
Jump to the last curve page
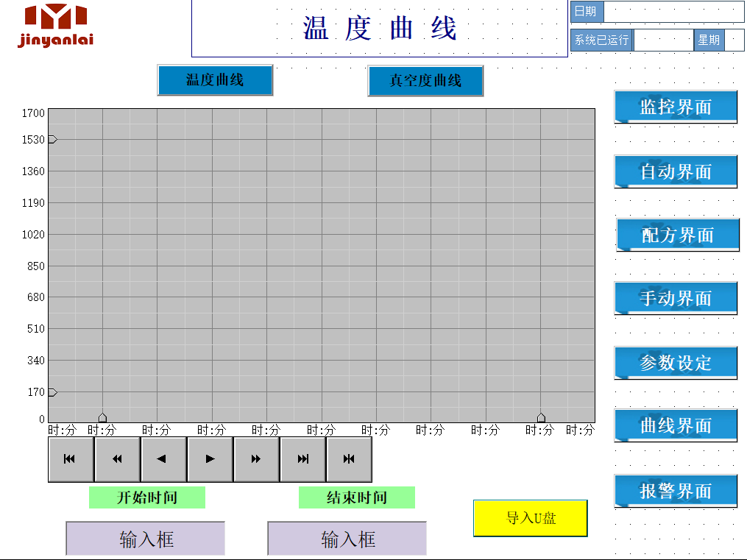tap(302, 459)
